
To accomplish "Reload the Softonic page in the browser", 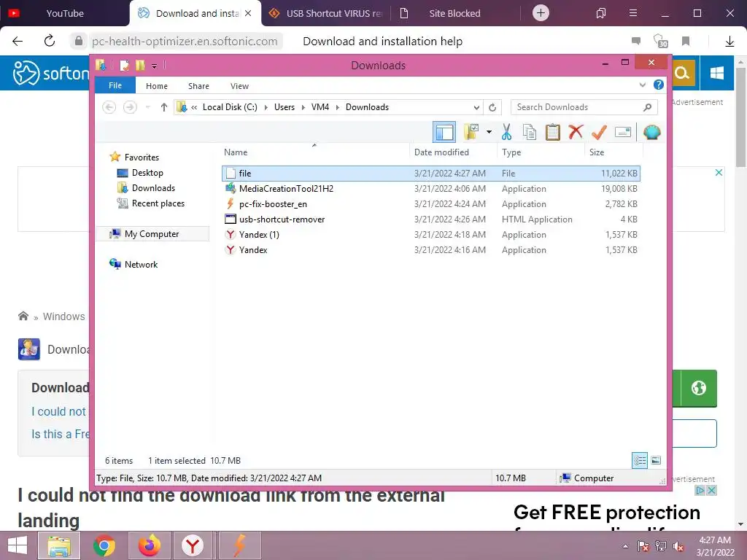I will coord(50,41).
